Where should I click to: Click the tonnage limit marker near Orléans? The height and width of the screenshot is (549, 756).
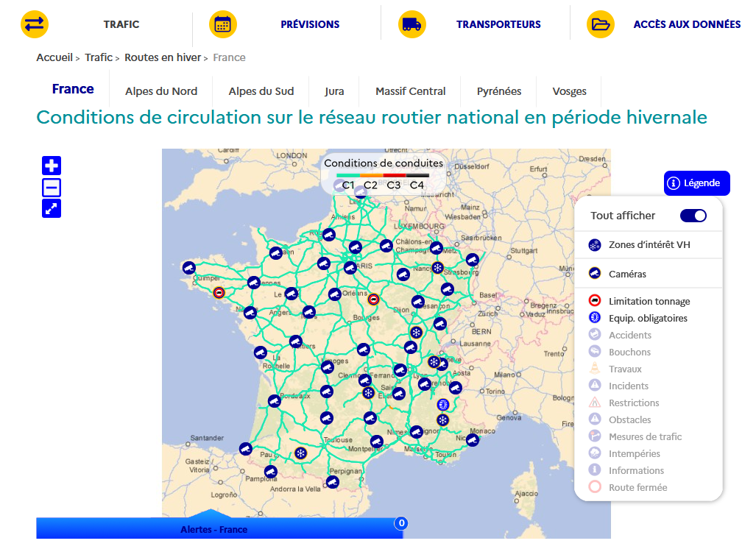click(x=374, y=300)
